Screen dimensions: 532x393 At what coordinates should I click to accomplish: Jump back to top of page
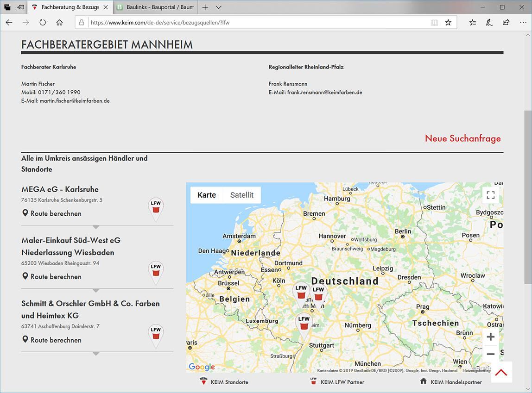point(501,372)
